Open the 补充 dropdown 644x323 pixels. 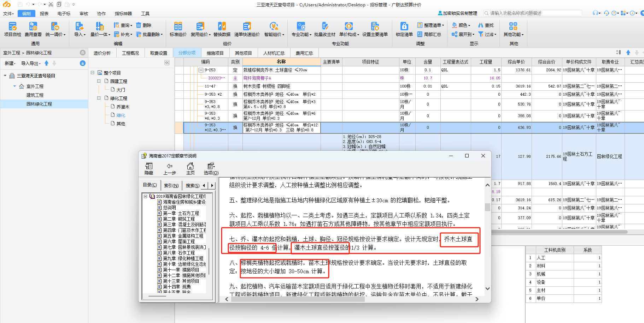click(123, 34)
